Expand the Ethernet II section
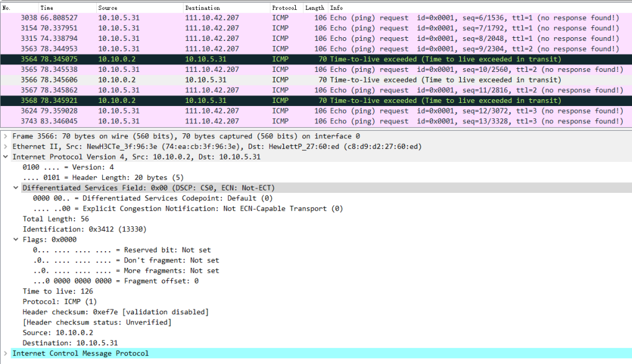632x364 pixels. click(x=5, y=147)
